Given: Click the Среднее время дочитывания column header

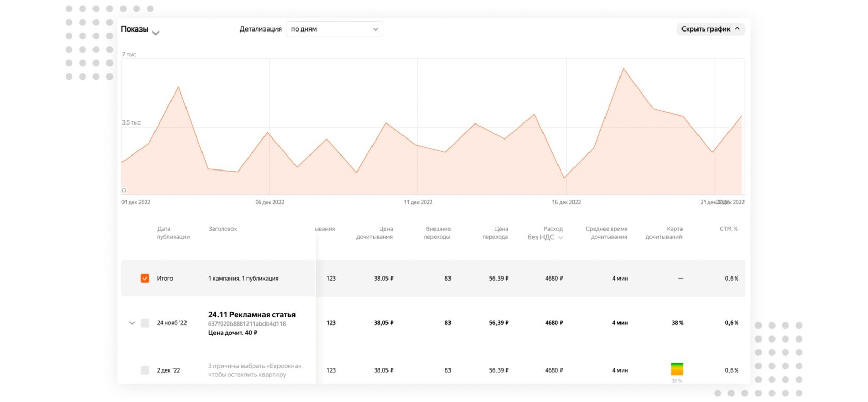Looking at the screenshot, I should [x=607, y=233].
